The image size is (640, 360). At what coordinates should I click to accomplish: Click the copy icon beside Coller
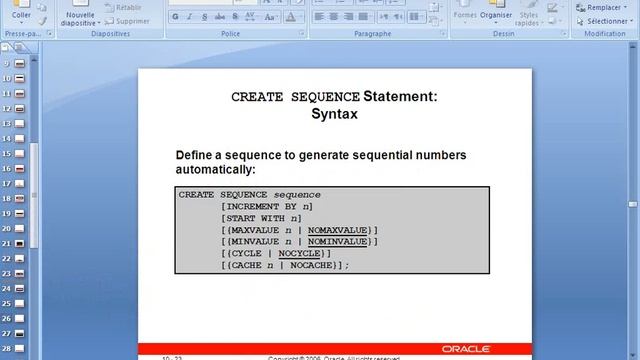(42, 7)
